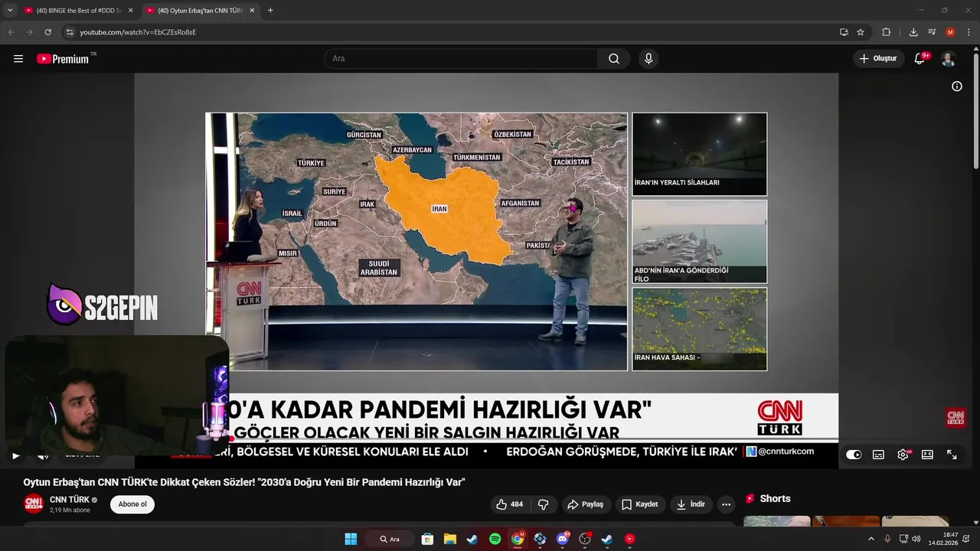
Task: Open the YouTube account avatar menu
Action: click(949, 59)
